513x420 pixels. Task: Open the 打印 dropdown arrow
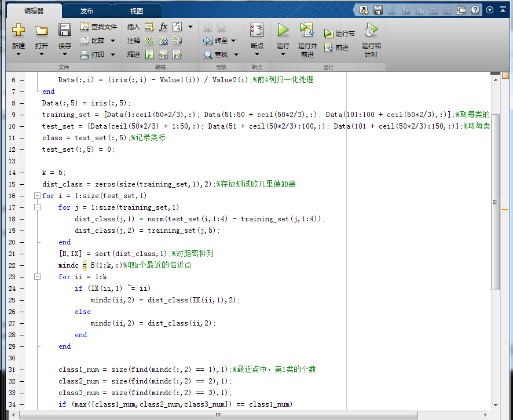[113, 54]
